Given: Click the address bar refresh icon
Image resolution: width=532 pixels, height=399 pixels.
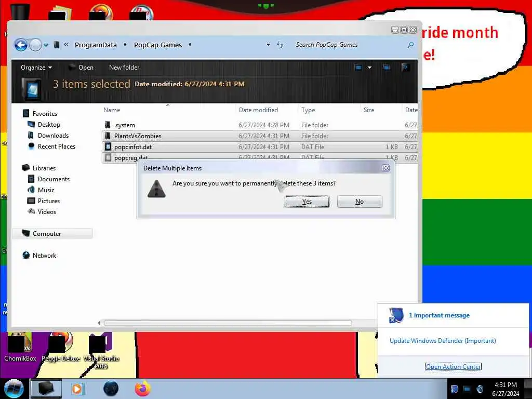Looking at the screenshot, I should click(x=280, y=45).
